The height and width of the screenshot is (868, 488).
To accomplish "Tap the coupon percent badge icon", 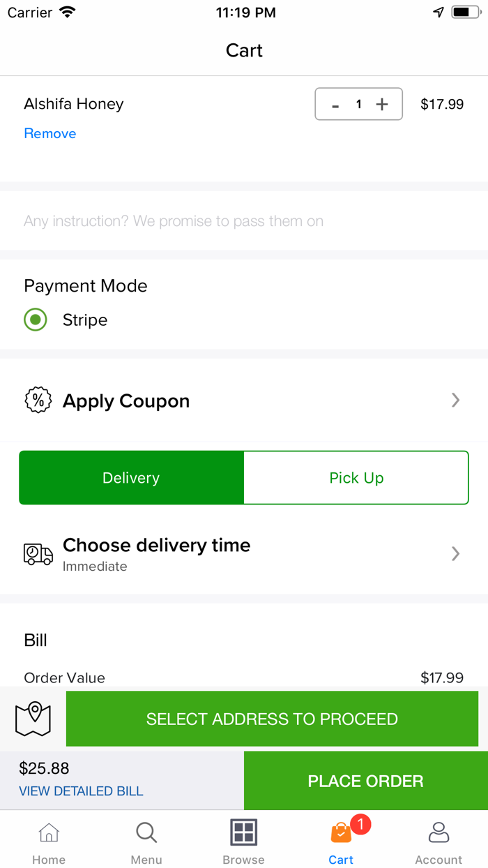I will [38, 401].
